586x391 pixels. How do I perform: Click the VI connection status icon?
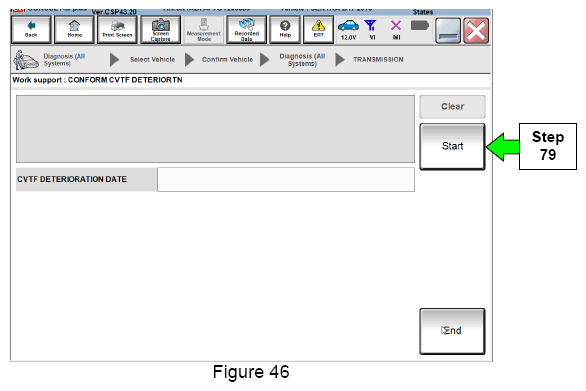pyautogui.click(x=371, y=30)
